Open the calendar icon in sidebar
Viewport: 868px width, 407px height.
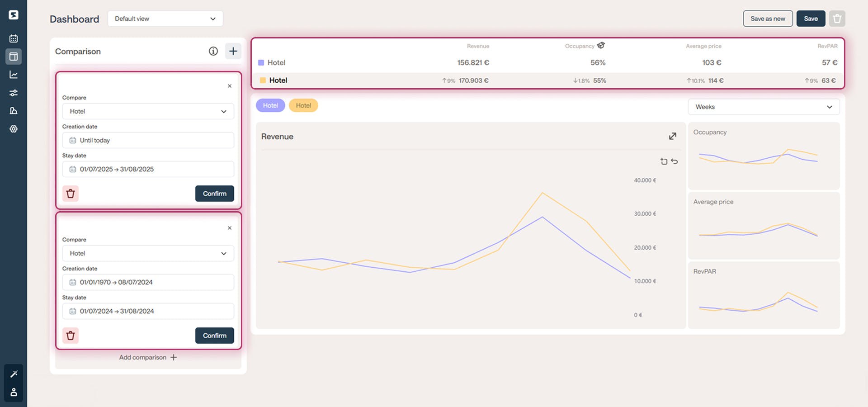[x=14, y=38]
